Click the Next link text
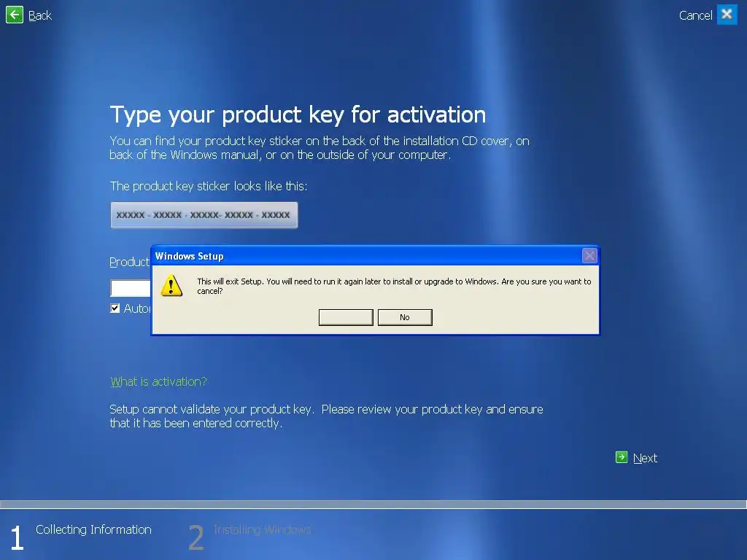The height and width of the screenshot is (560, 747). [645, 458]
